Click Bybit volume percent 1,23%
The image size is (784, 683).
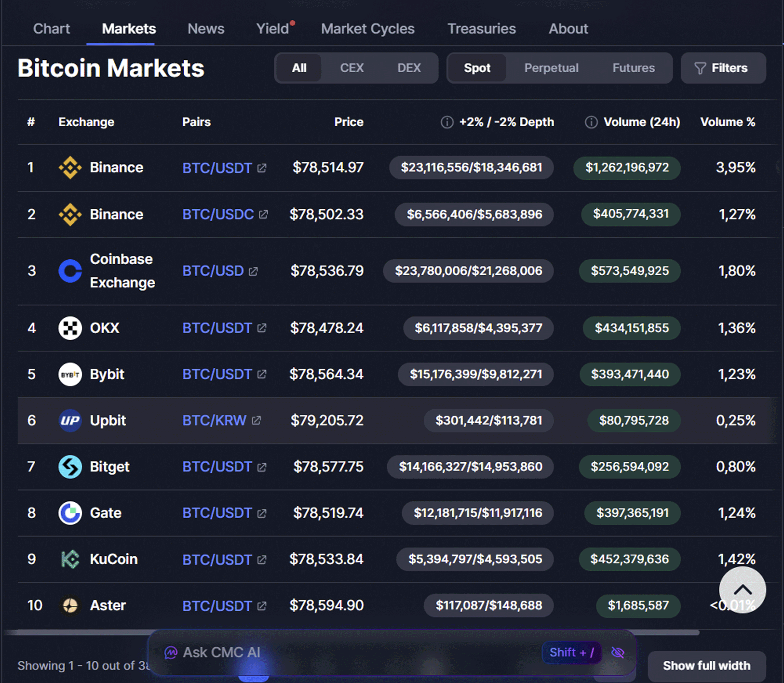[x=736, y=375]
